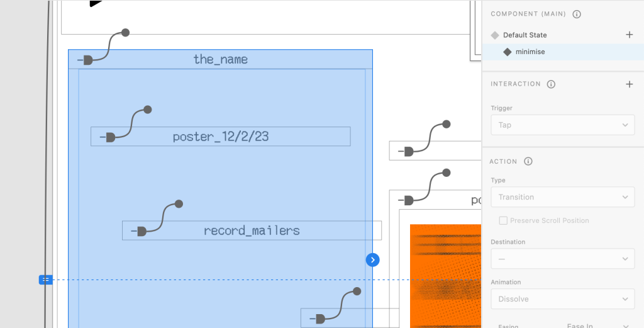Select the minimise component state
The image size is (644, 328).
coord(530,52)
